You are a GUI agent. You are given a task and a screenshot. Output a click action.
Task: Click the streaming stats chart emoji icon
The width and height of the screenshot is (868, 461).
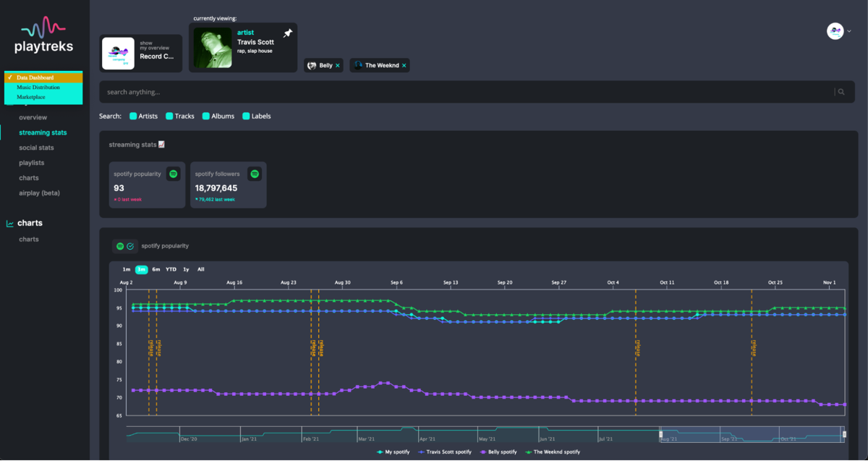tap(161, 145)
